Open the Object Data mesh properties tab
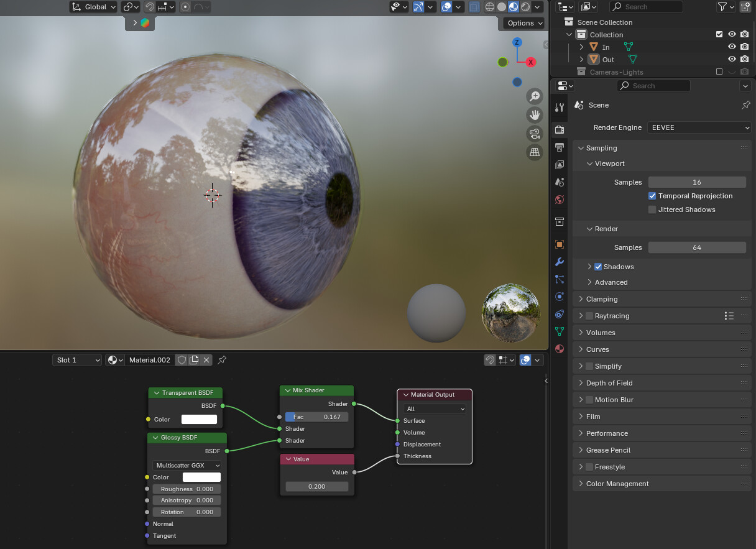The width and height of the screenshot is (756, 549). [560, 331]
